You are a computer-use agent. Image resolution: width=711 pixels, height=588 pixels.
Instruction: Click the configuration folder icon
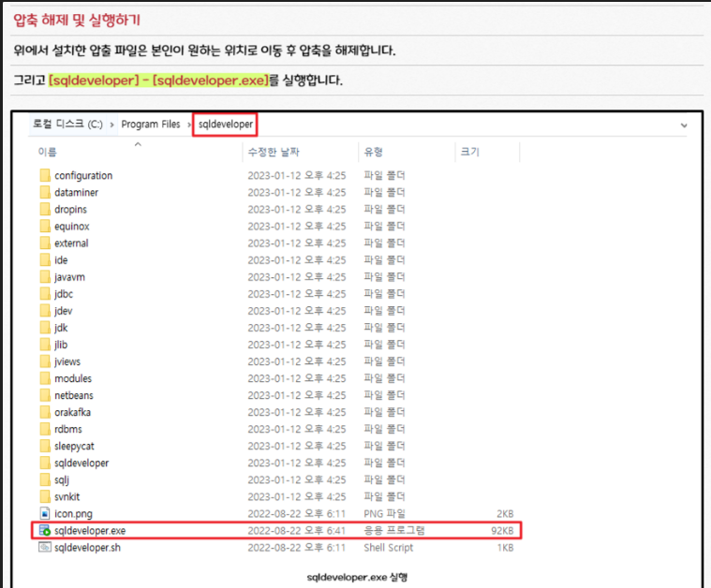point(45,175)
